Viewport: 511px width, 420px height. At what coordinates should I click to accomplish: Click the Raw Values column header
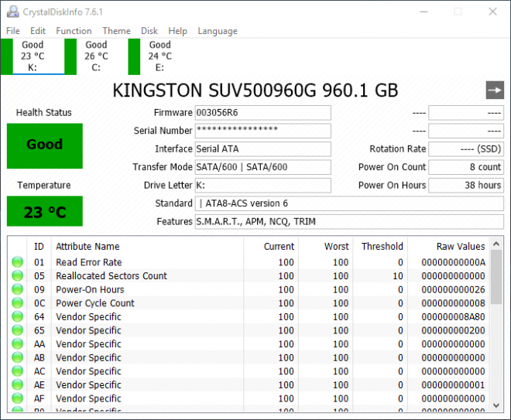pyautogui.click(x=449, y=247)
